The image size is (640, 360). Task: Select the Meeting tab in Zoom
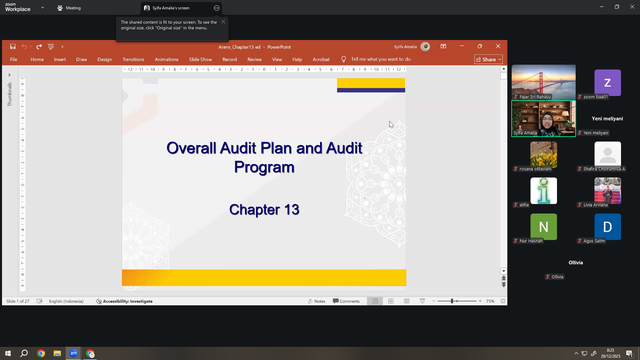click(69, 8)
